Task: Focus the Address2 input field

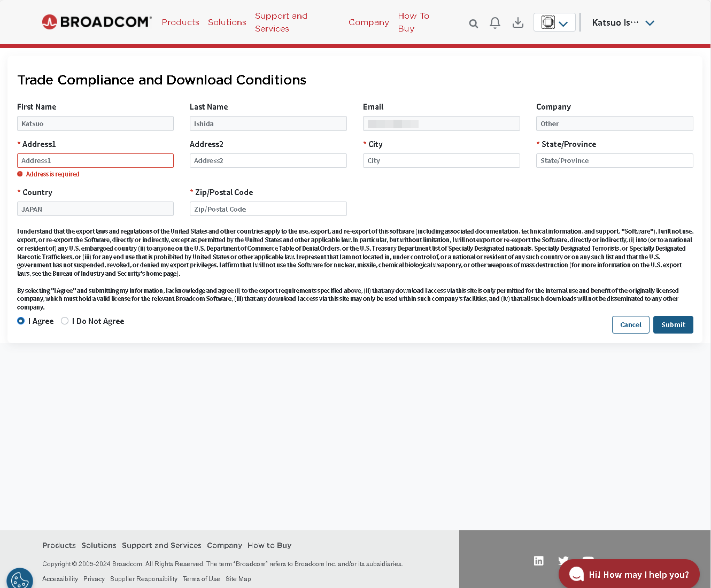Action: 268,160
